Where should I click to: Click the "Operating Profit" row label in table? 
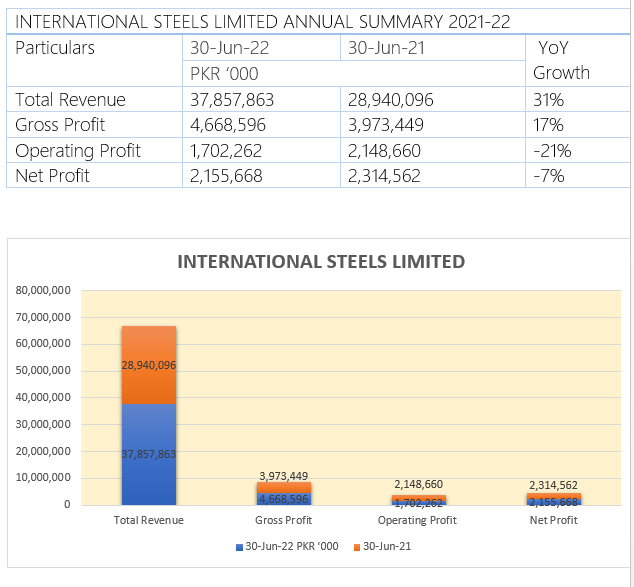pos(78,151)
